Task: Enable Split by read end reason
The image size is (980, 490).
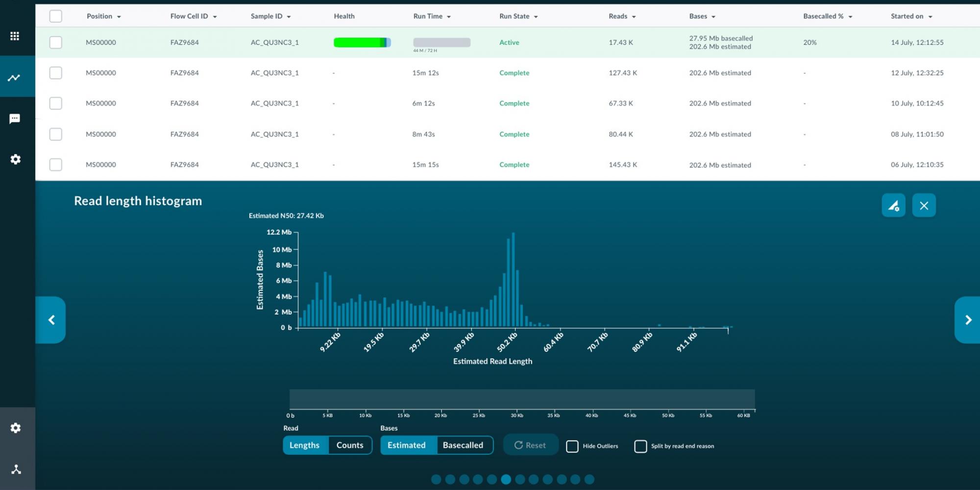Action: (x=640, y=446)
